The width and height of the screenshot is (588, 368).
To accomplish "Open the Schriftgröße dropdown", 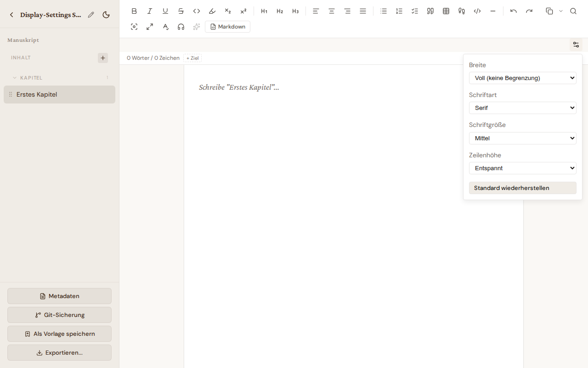I will tap(523, 138).
